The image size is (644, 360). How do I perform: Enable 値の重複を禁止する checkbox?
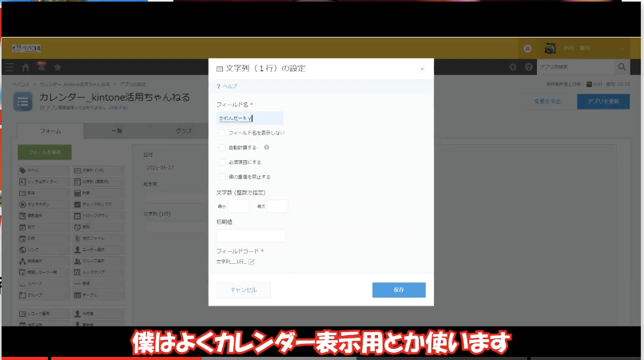(x=221, y=177)
